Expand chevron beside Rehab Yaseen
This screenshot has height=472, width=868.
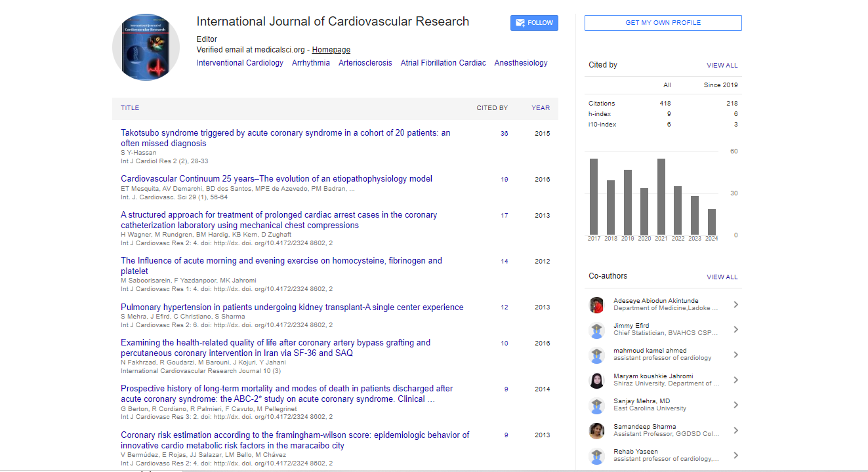point(735,456)
